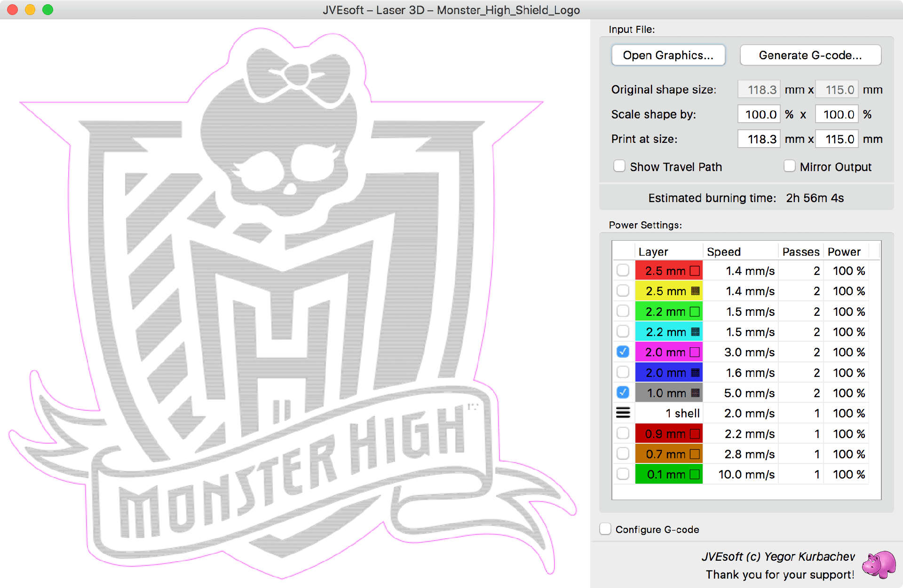903x588 pixels.
Task: Click the window title text
Action: pyautogui.click(x=451, y=10)
